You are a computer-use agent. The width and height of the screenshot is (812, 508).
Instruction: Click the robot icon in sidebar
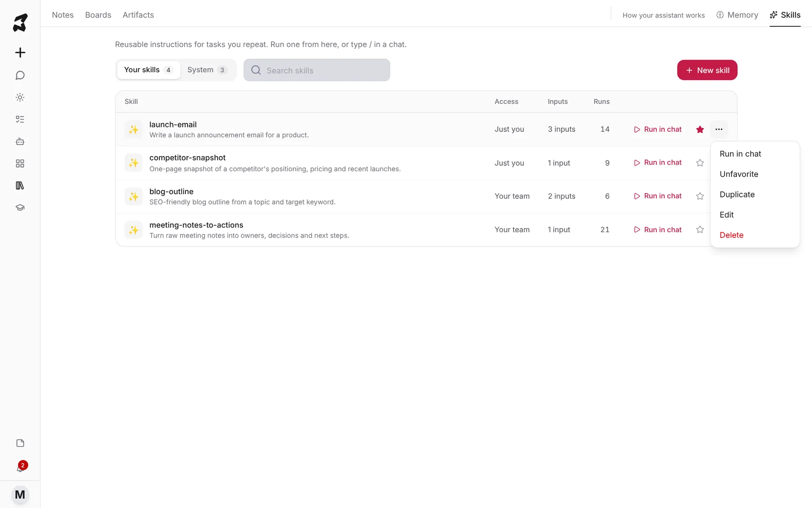pyautogui.click(x=20, y=141)
